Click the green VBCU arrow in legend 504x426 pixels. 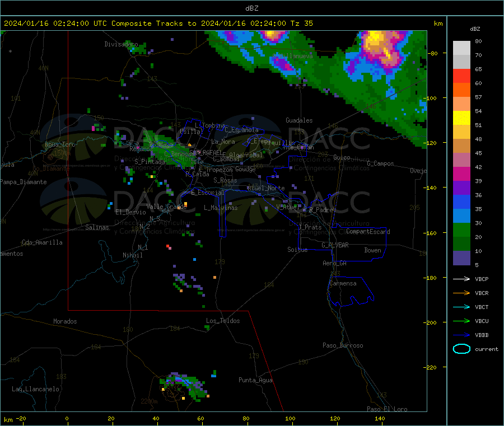461,321
